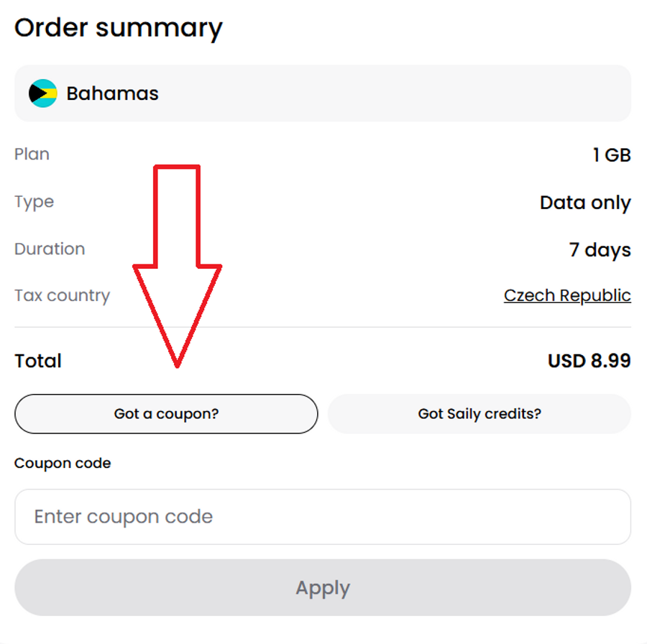Click the Bahamas destination label
This screenshot has width=647, height=644.
[x=112, y=93]
